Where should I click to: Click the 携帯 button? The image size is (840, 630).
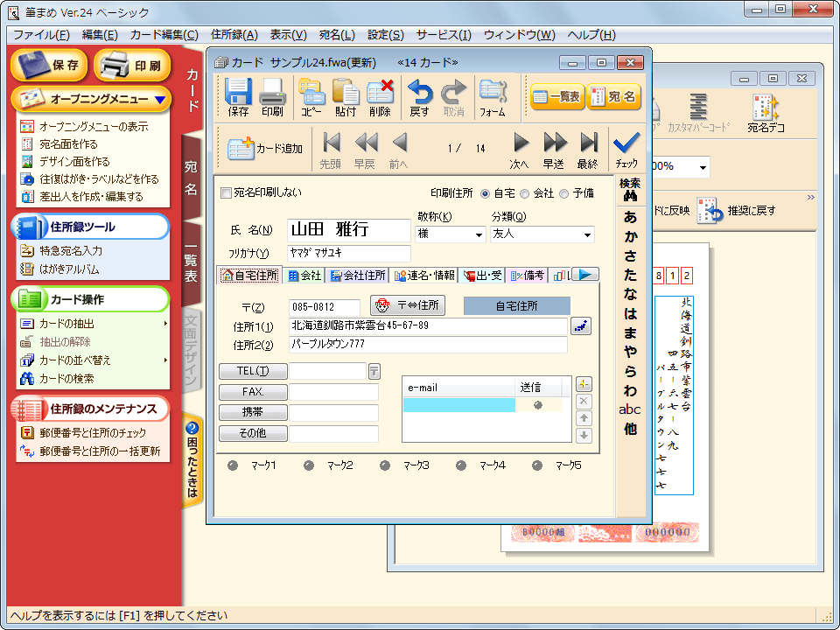point(253,412)
